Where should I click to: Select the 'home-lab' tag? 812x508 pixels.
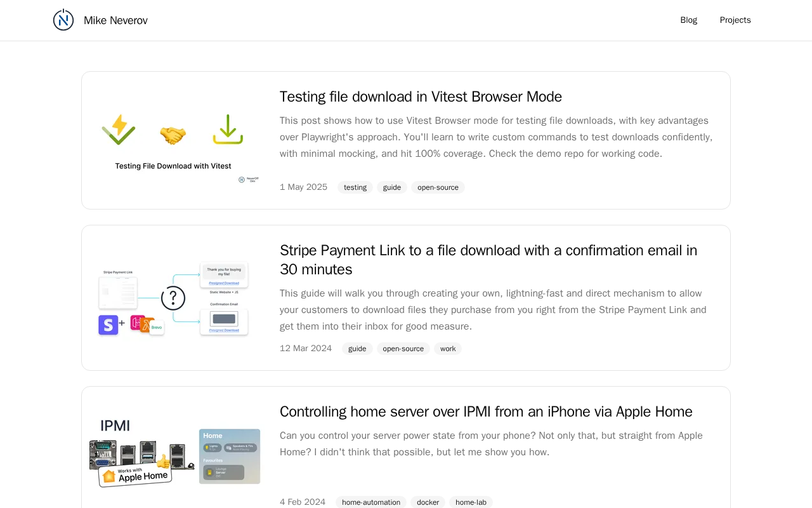pyautogui.click(x=471, y=502)
